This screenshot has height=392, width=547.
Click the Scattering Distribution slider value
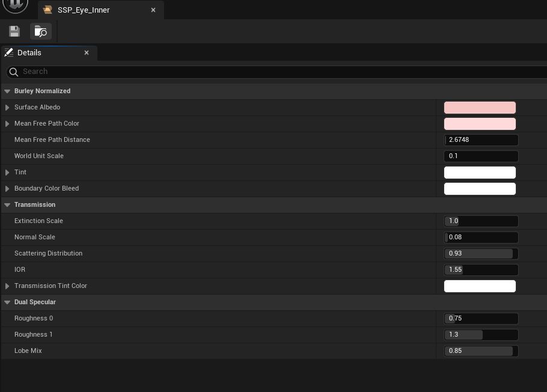click(481, 254)
